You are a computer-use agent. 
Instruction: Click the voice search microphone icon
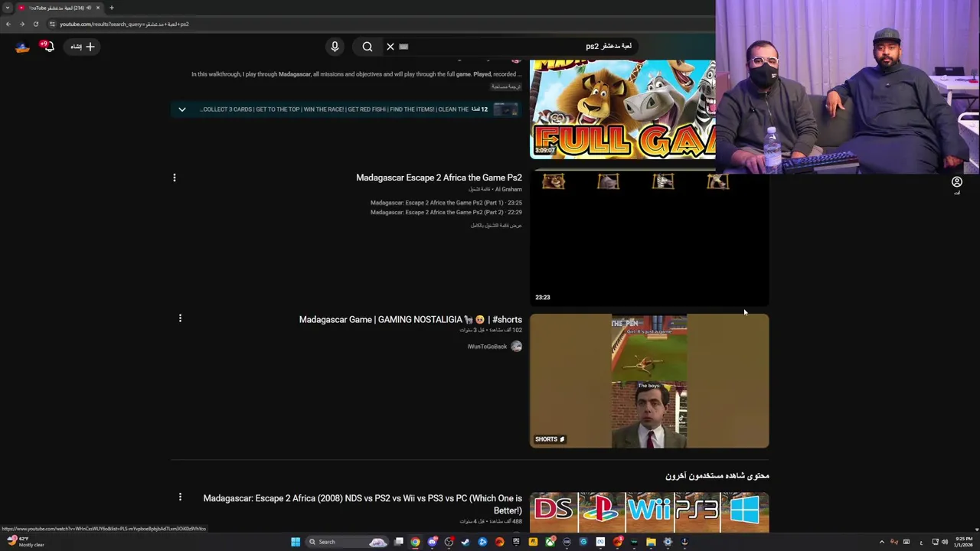tap(335, 47)
